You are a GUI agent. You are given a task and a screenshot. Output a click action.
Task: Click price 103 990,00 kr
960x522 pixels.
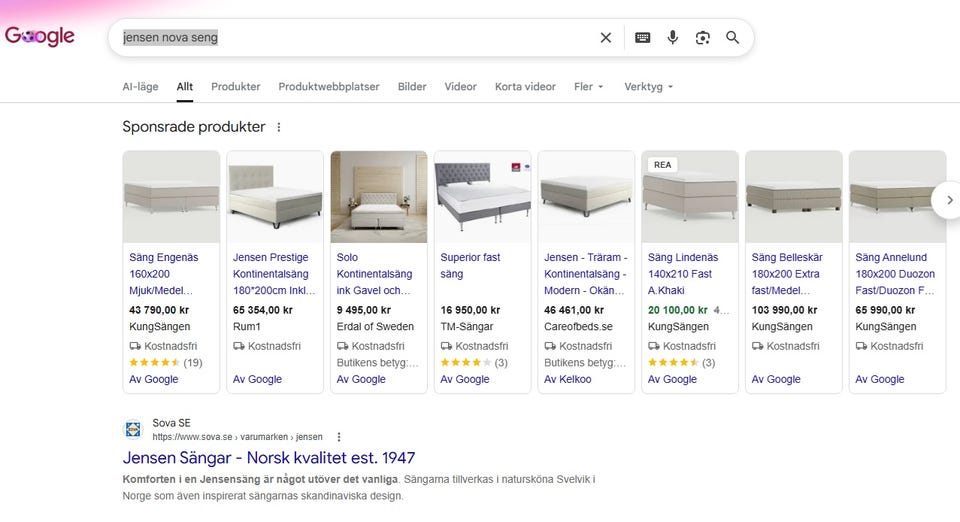[784, 310]
